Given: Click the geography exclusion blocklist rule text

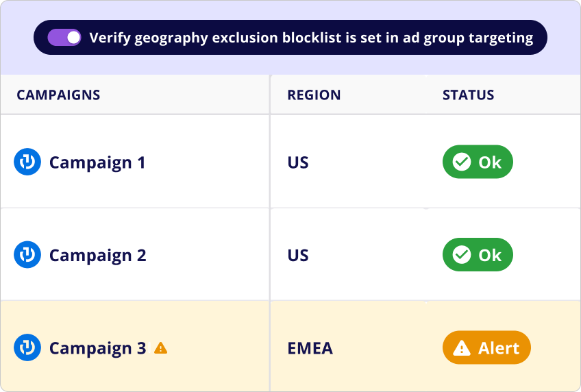Looking at the screenshot, I should tap(311, 38).
